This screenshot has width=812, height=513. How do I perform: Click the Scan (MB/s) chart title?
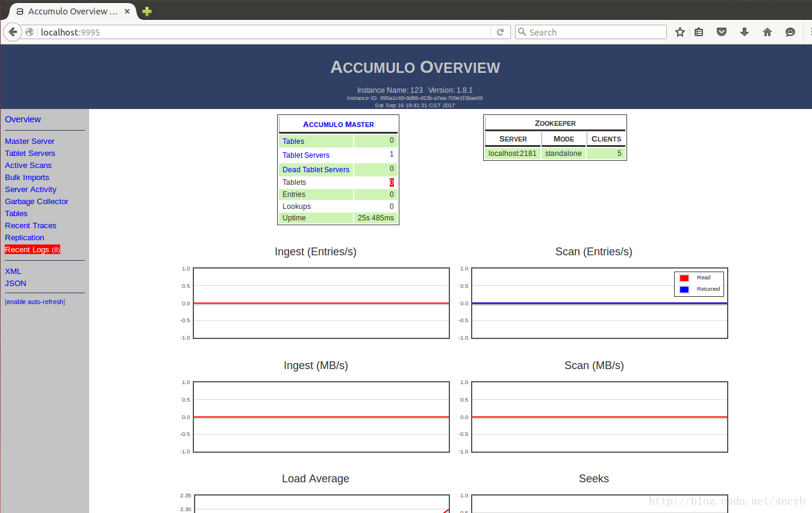coord(594,365)
